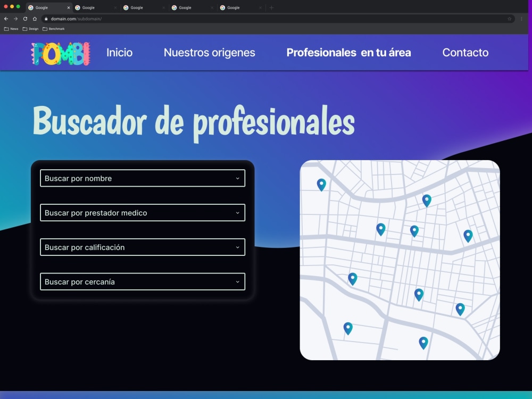
Task: Click the lowest map pin on the map
Action: tap(423, 343)
